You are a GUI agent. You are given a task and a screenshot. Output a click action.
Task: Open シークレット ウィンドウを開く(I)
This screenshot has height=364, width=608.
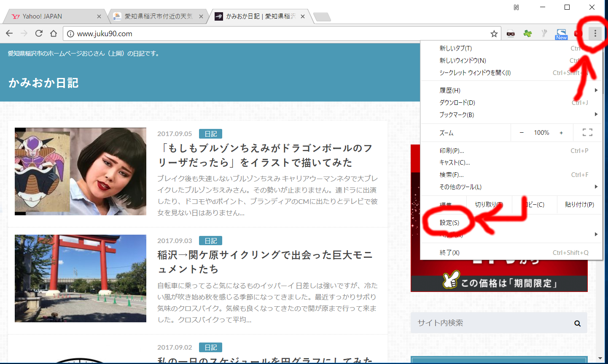coord(511,73)
